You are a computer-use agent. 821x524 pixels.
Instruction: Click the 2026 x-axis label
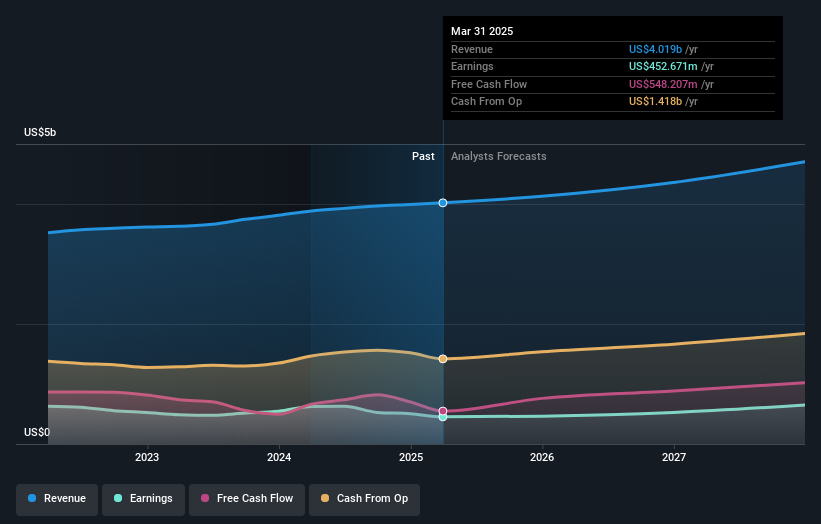click(542, 457)
